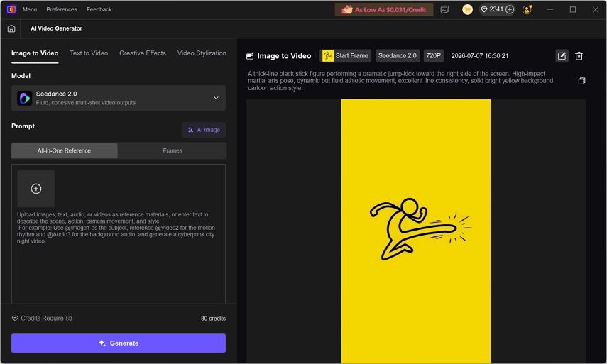Click the 80 credits value
Screen dimensions: 607x364
[213, 319]
